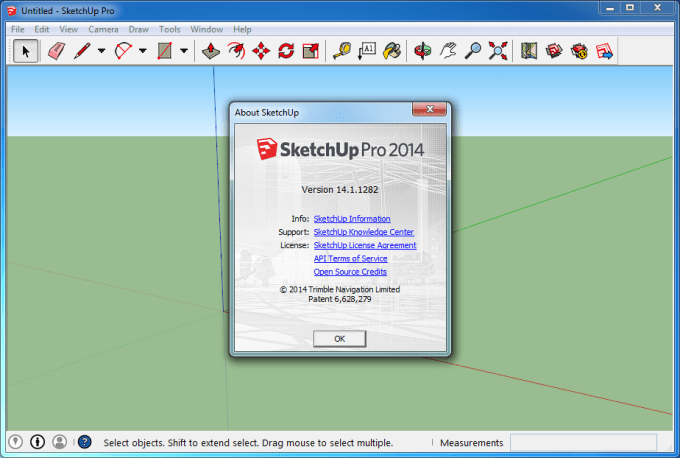Select the Tape Measure tool

click(342, 51)
